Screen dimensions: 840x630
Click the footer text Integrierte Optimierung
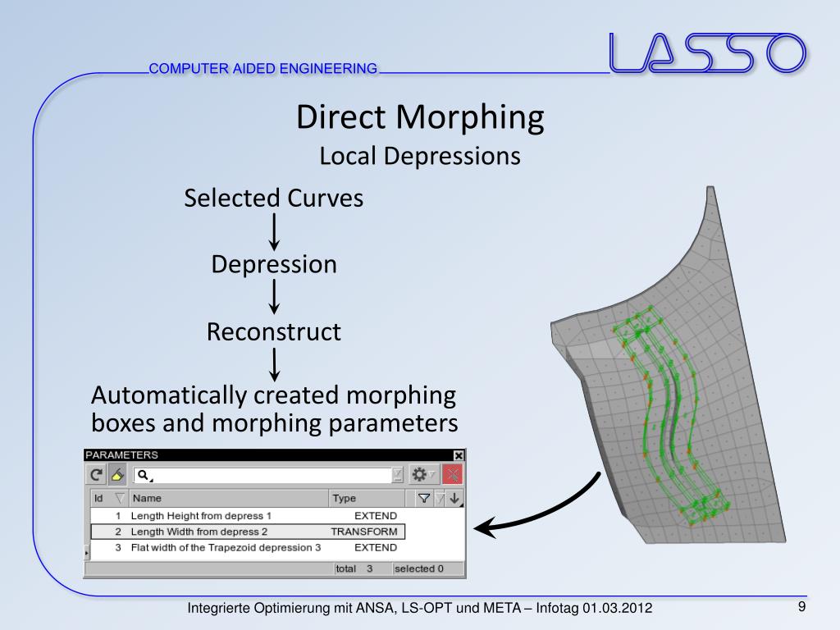point(420,608)
